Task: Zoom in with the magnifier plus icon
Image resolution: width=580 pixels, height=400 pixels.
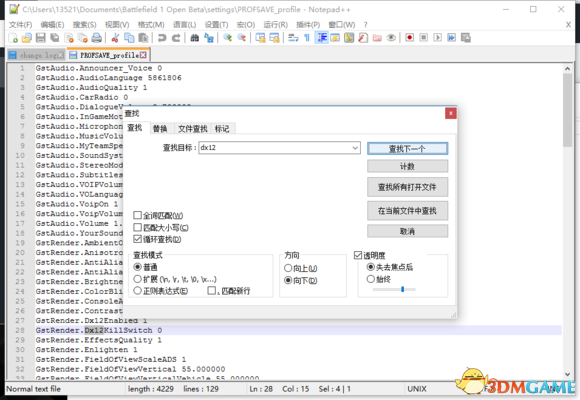Action: [227, 38]
